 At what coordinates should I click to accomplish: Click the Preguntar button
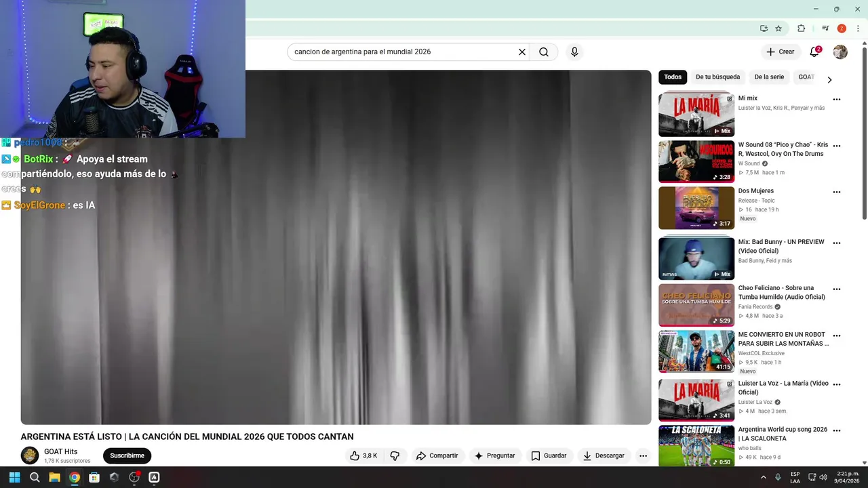[494, 455]
